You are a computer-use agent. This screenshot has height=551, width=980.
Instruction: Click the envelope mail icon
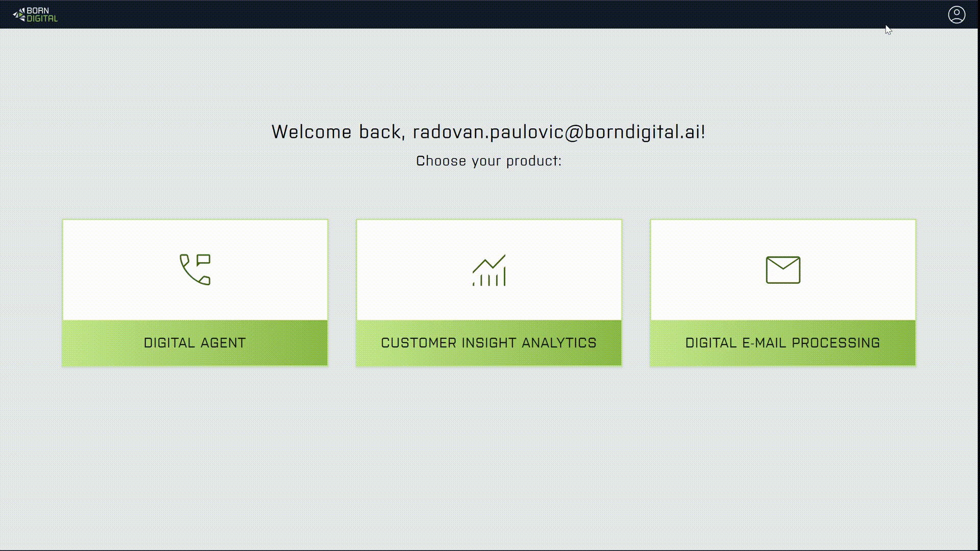(783, 270)
